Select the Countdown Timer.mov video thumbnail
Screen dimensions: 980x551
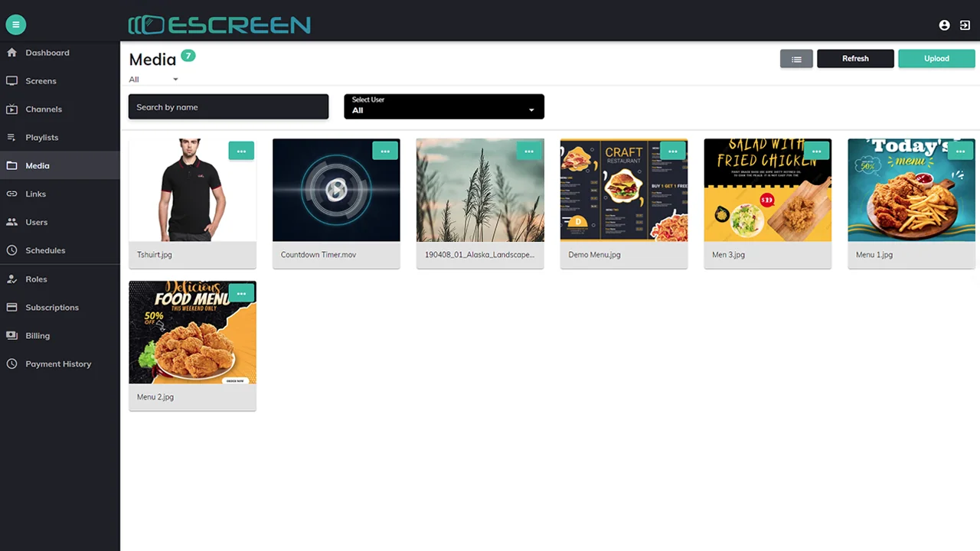(336, 190)
